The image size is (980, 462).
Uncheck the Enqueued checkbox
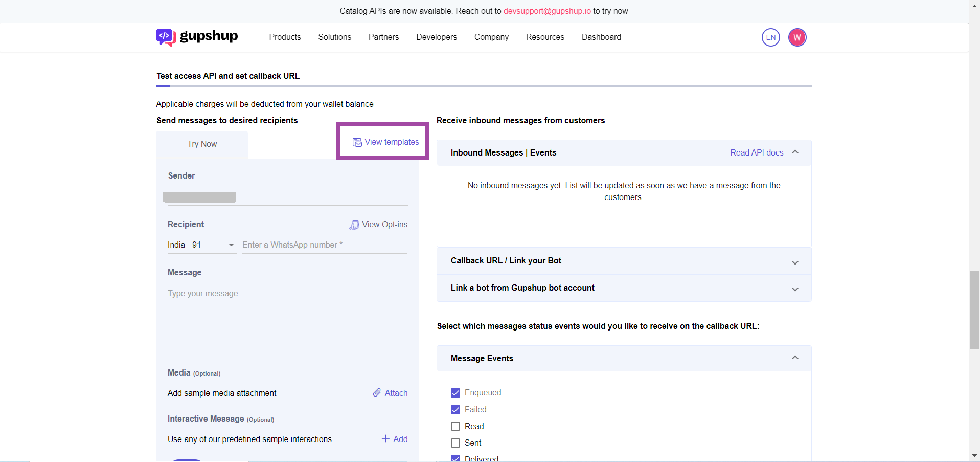pos(455,393)
